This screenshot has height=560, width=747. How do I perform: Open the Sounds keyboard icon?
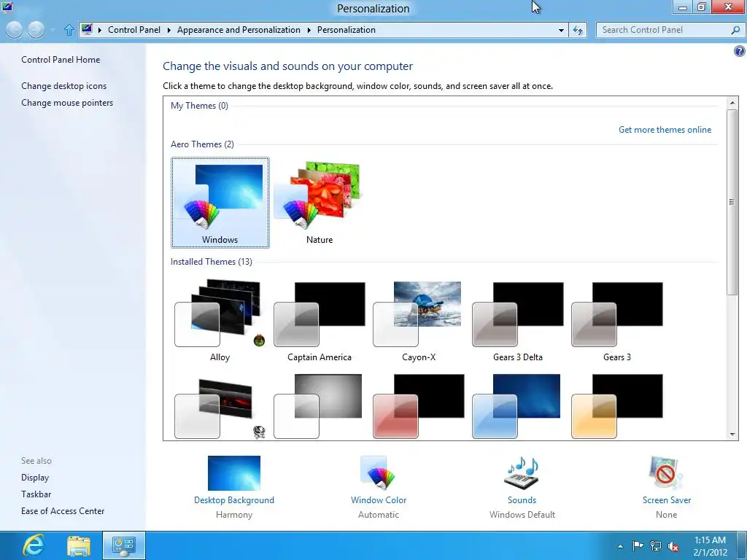[522, 472]
